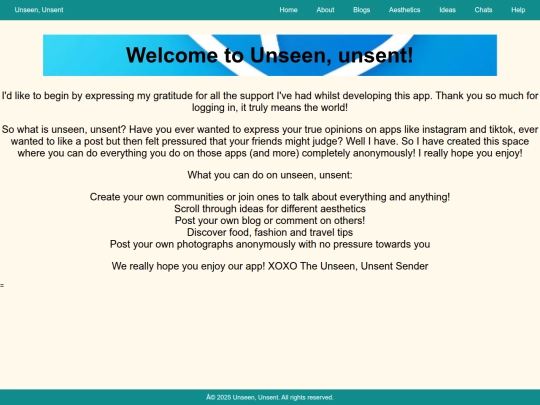Click 'Post your own photographs anonymously' line

click(x=270, y=244)
